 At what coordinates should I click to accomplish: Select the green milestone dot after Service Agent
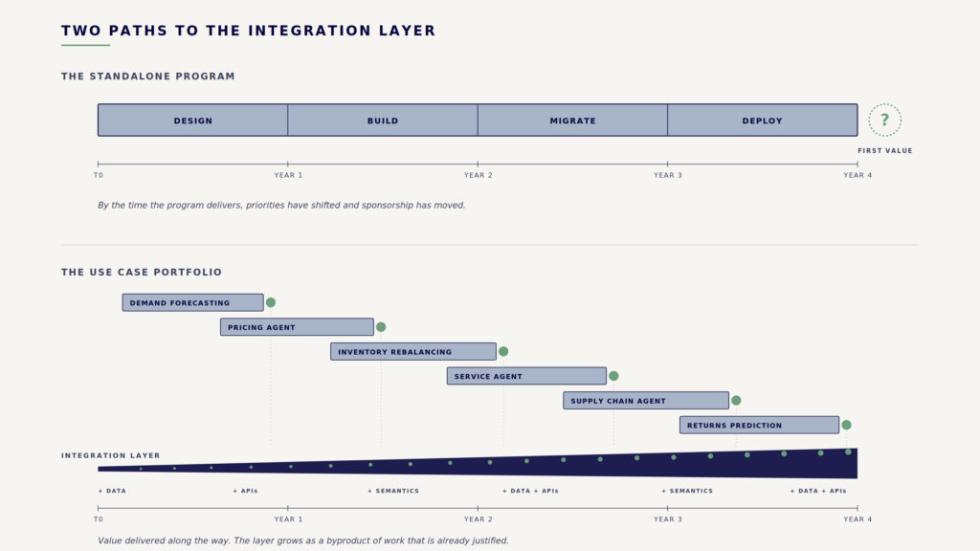[x=613, y=376]
